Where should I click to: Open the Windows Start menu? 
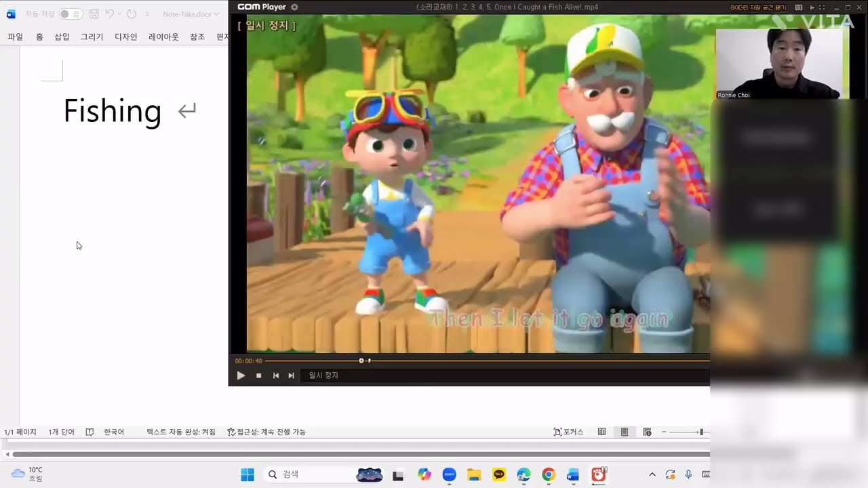pyautogui.click(x=248, y=474)
